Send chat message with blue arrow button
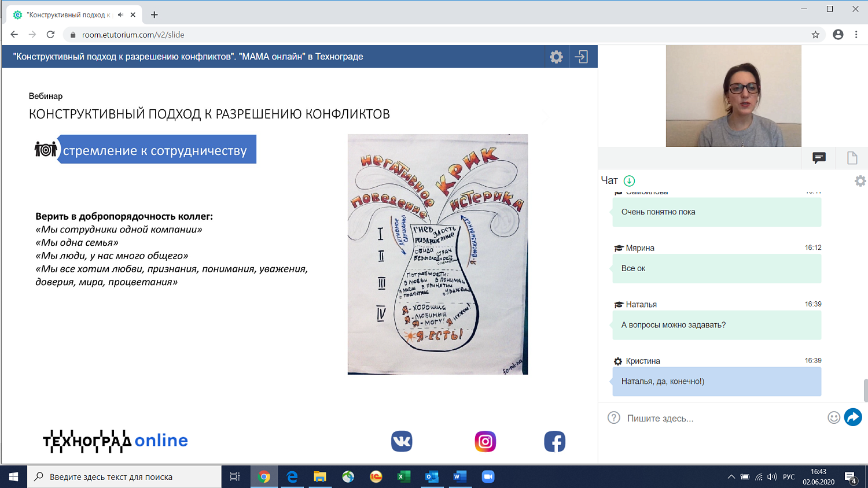The height and width of the screenshot is (488, 868). (x=853, y=417)
